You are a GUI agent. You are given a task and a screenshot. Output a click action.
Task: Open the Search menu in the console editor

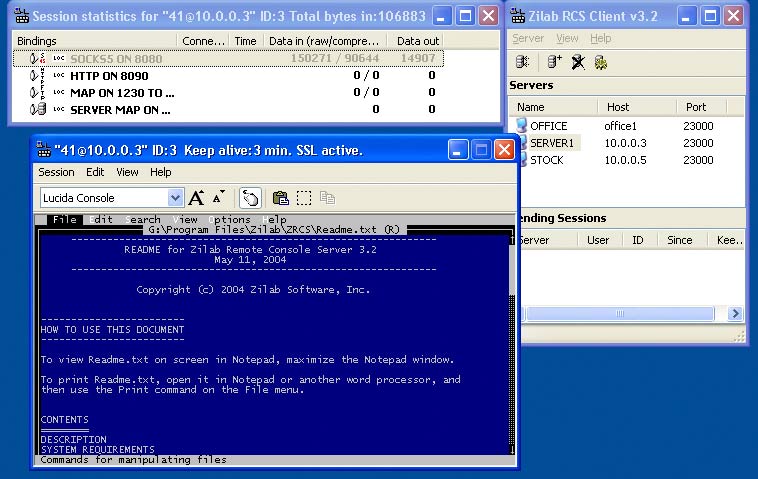143,219
